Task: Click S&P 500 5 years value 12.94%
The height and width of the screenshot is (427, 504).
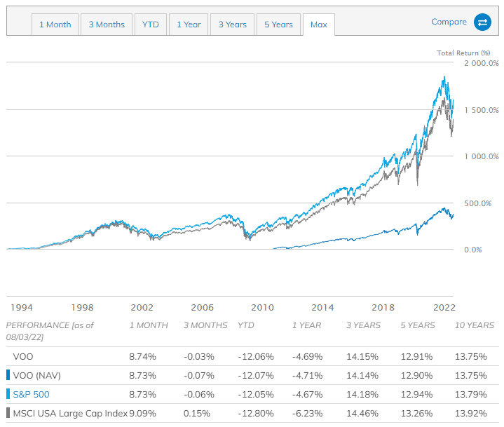Action: 416,394
